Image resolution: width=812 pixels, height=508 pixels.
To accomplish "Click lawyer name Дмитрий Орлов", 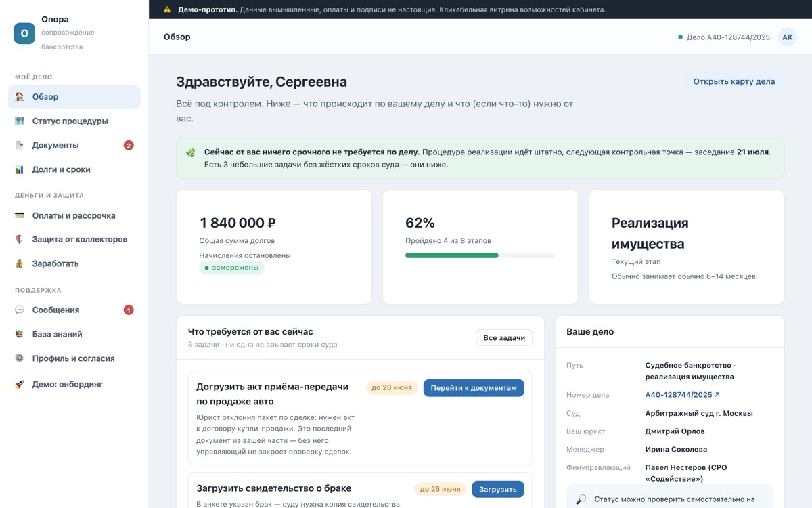I will (675, 431).
